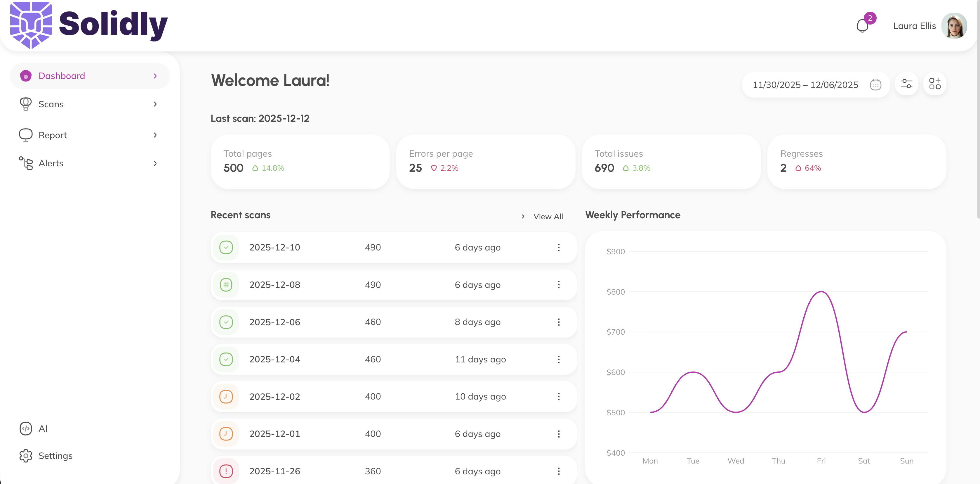Click the Solidly lion logo

31,25
